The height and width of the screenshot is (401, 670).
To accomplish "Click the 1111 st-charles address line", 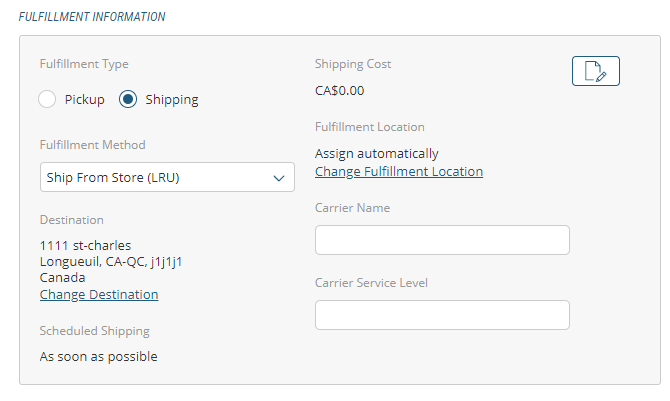I will [85, 245].
